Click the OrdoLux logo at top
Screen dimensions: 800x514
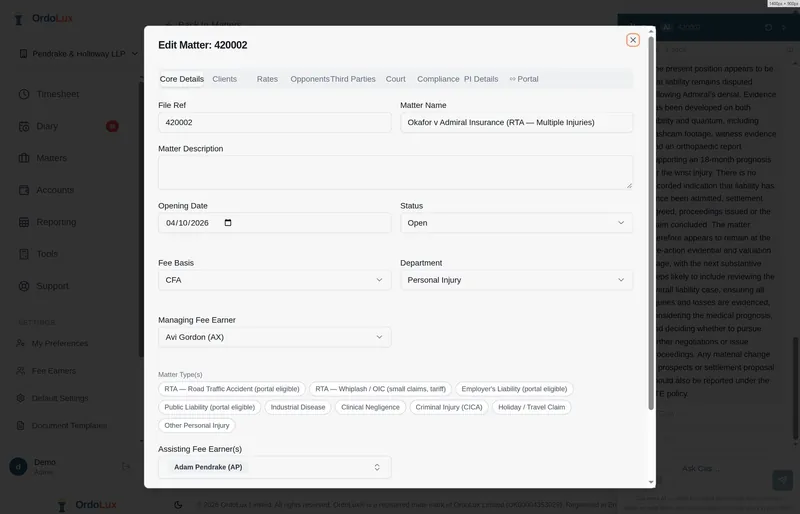45,19
